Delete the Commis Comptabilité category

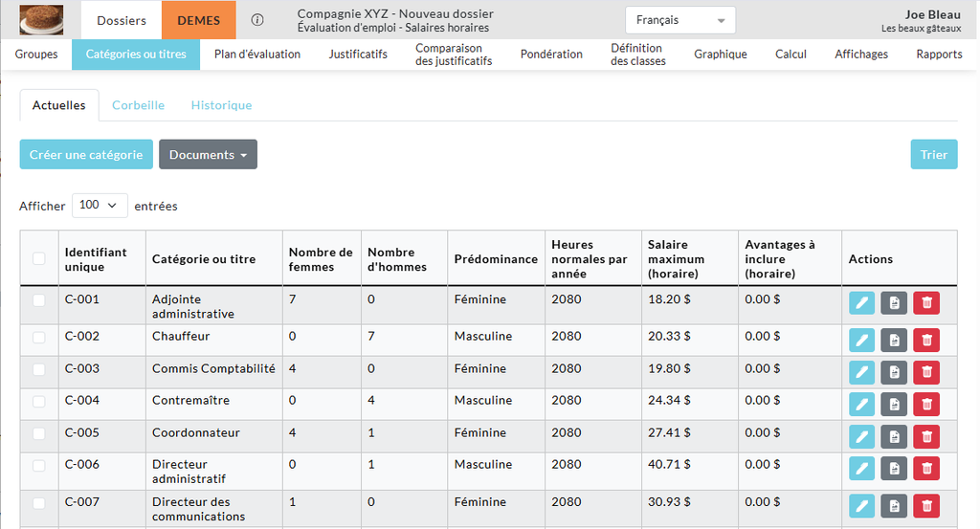926,372
